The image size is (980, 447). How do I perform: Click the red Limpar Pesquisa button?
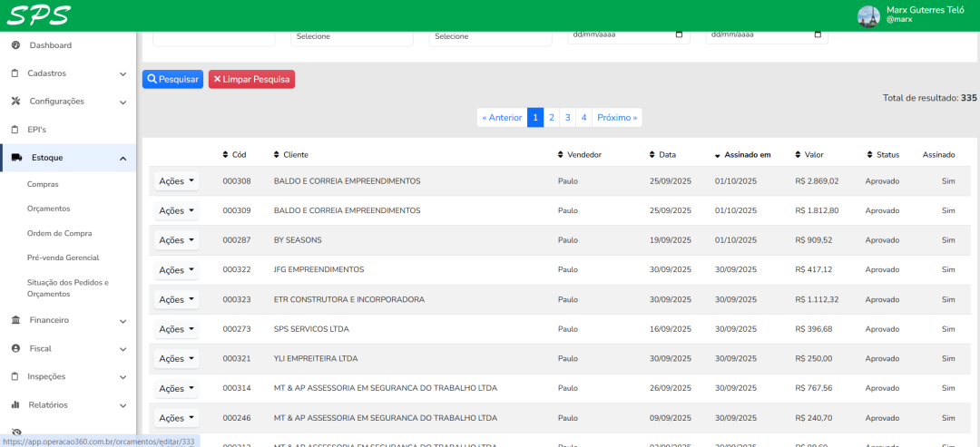tap(251, 80)
